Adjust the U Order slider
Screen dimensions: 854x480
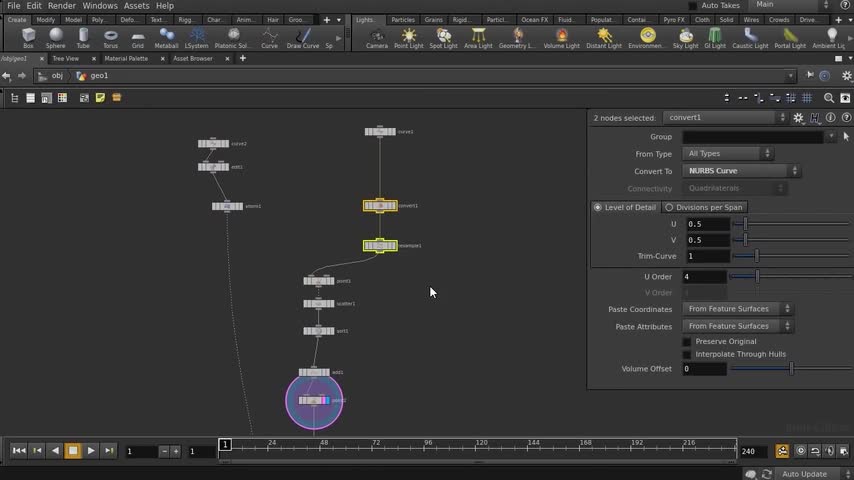click(791, 277)
